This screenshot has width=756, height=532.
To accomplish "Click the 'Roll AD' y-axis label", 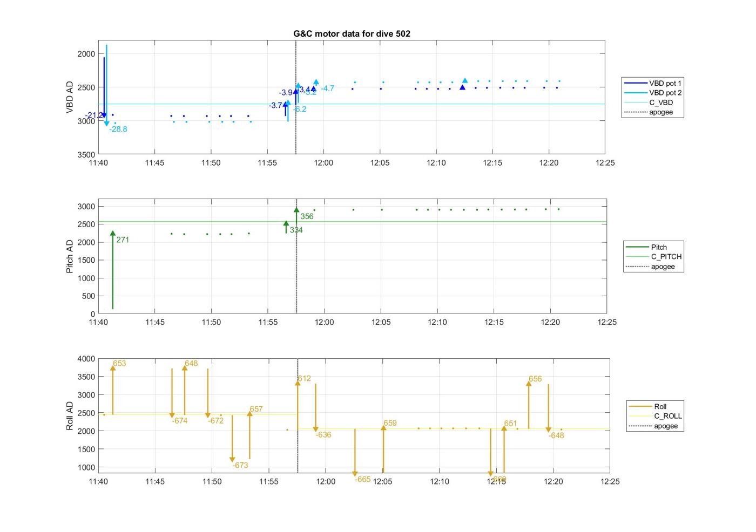I will coord(70,415).
